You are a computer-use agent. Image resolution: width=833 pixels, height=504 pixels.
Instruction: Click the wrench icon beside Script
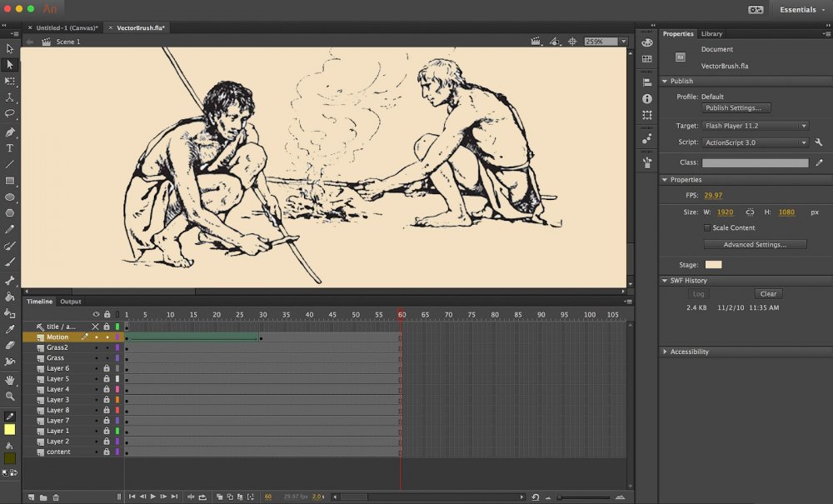click(818, 142)
